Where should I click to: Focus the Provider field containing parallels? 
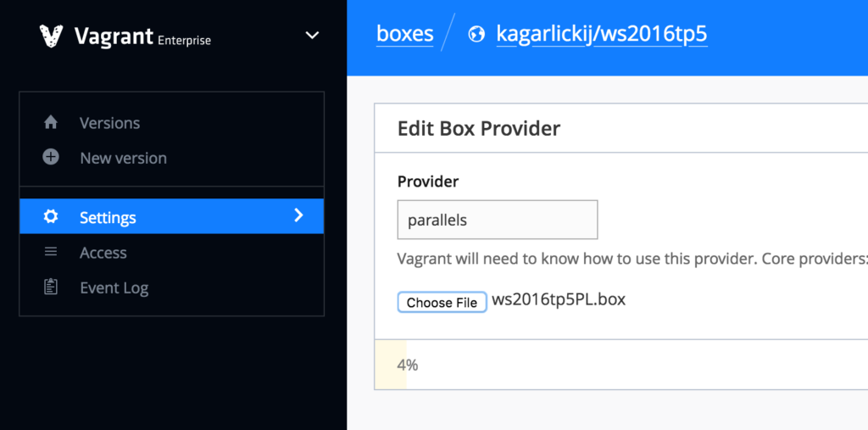(498, 220)
